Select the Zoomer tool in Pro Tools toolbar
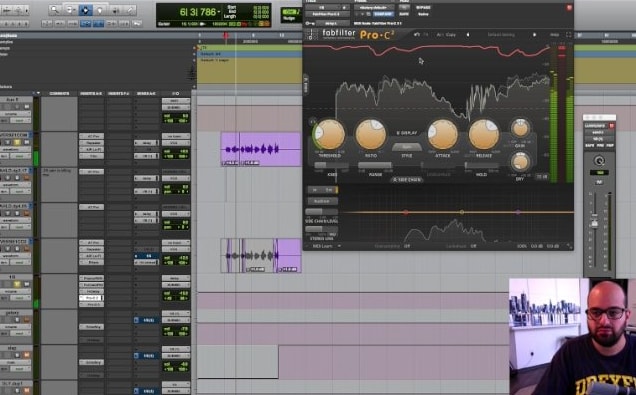This screenshot has height=395, width=636. tap(54, 10)
